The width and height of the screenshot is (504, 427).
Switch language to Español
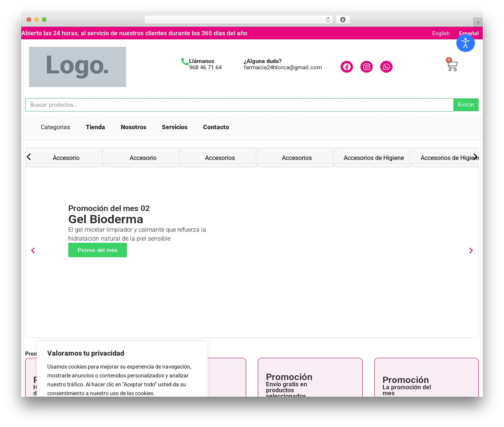tap(469, 33)
